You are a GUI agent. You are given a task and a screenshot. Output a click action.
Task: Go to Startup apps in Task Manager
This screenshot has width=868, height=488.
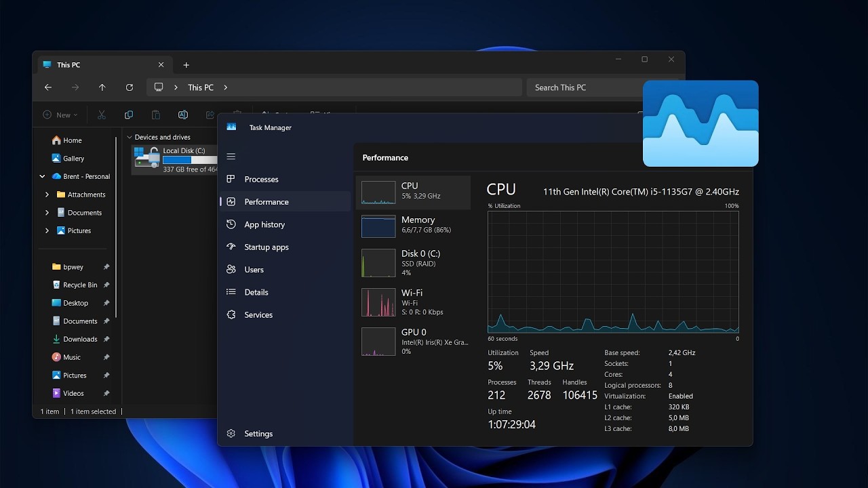pos(285,247)
